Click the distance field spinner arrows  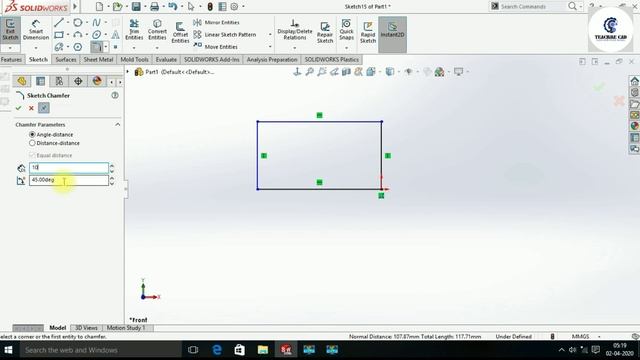click(112, 168)
